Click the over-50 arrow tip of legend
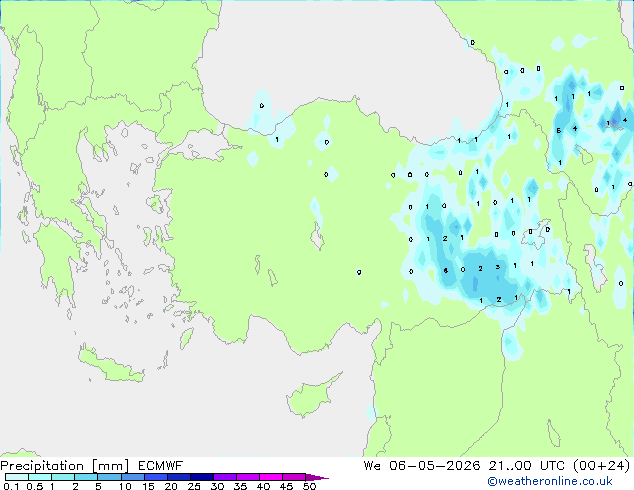 coord(317,477)
